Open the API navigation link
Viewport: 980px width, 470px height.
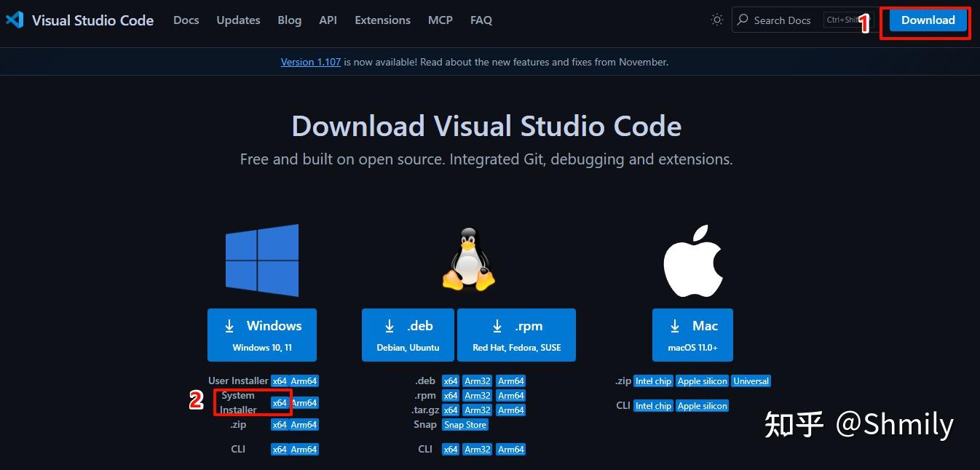coord(328,20)
